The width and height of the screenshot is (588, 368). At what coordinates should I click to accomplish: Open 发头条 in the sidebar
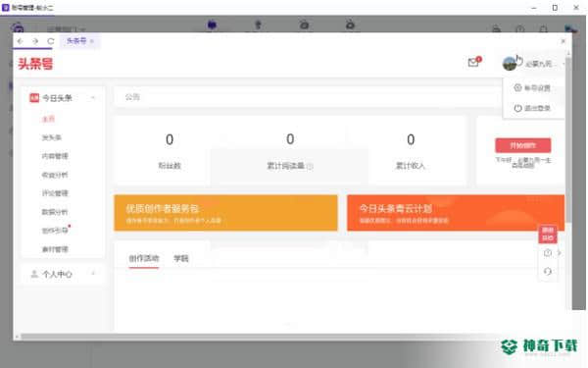pos(51,137)
